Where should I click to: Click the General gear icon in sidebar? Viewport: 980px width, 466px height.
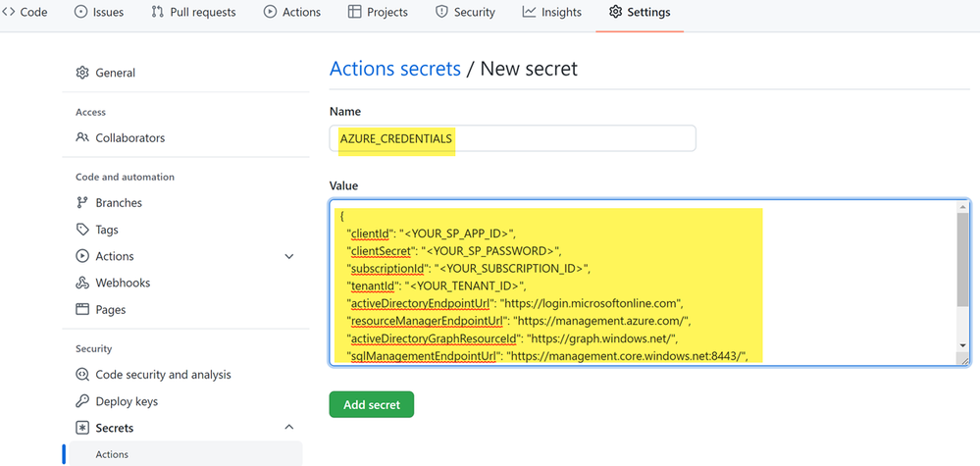click(x=81, y=73)
